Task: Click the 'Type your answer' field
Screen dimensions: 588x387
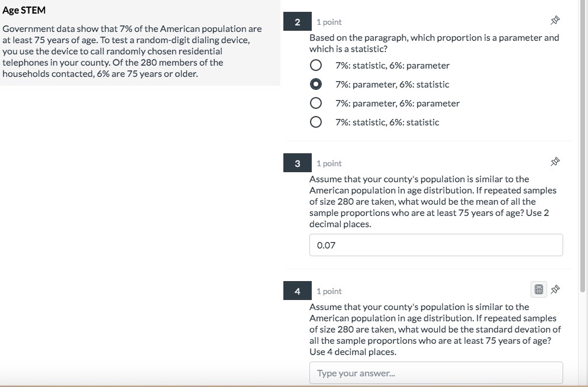Action: (x=435, y=372)
